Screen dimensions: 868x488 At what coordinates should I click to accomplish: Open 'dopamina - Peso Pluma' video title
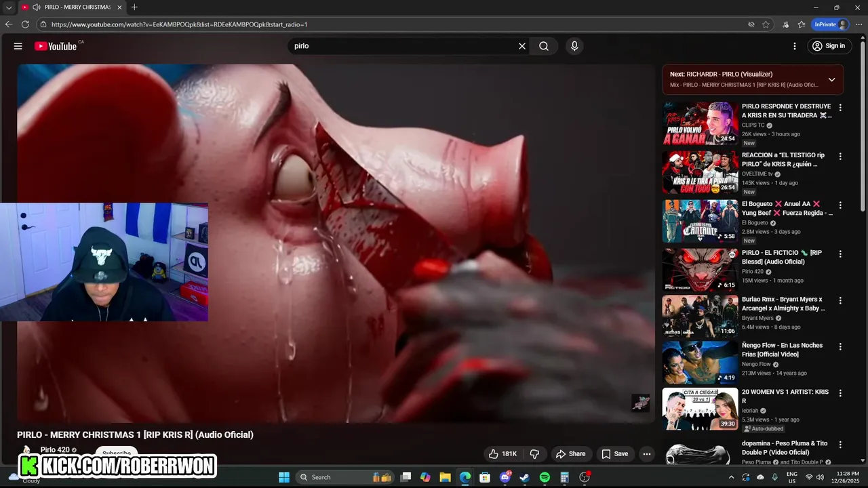[x=785, y=448]
